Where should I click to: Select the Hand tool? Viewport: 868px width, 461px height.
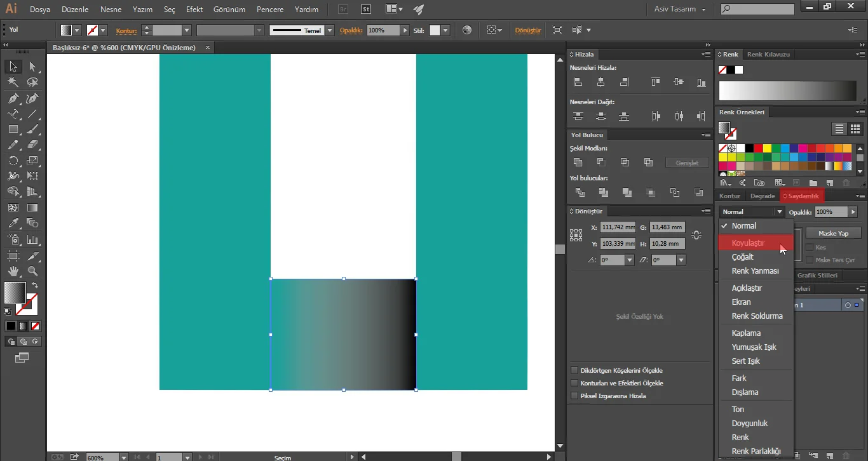pos(13,272)
